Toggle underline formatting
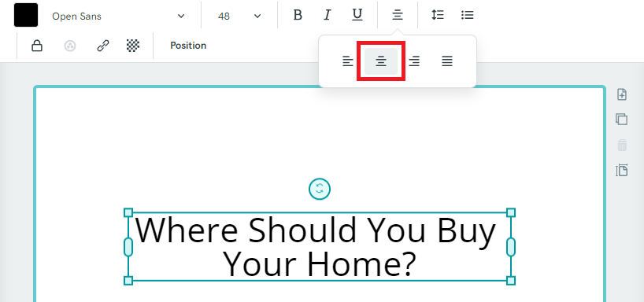644x302 pixels. pyautogui.click(x=357, y=15)
